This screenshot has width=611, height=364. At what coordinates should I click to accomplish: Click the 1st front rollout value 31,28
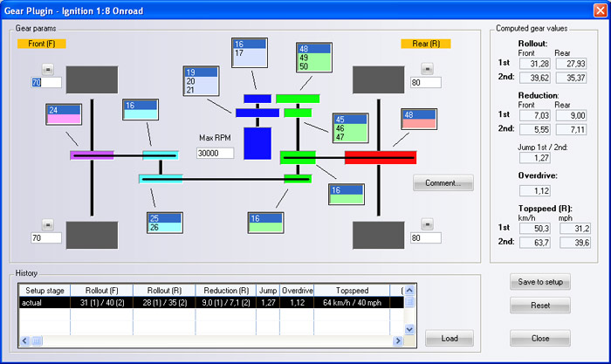(x=534, y=64)
